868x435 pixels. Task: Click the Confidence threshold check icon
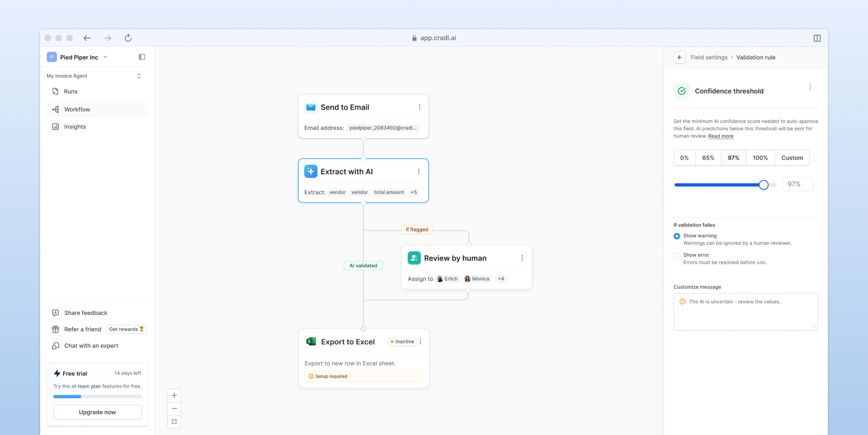[x=682, y=91]
